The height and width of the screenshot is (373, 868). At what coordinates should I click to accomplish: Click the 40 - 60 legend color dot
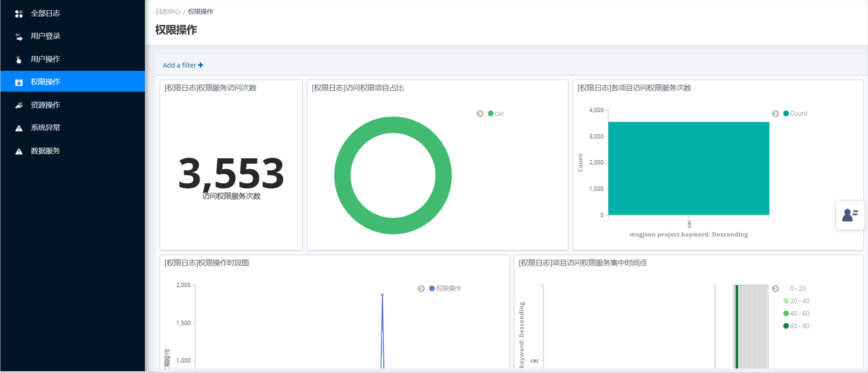(786, 313)
